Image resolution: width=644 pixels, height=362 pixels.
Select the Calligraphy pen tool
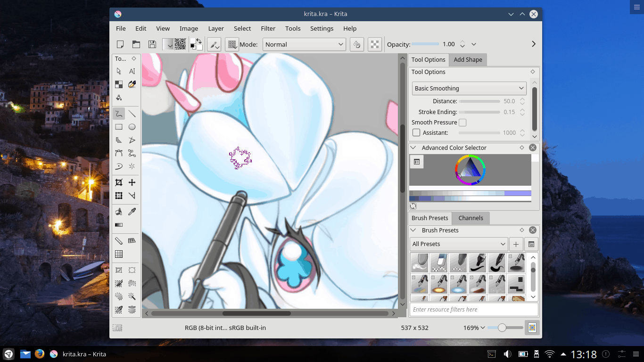point(132,84)
